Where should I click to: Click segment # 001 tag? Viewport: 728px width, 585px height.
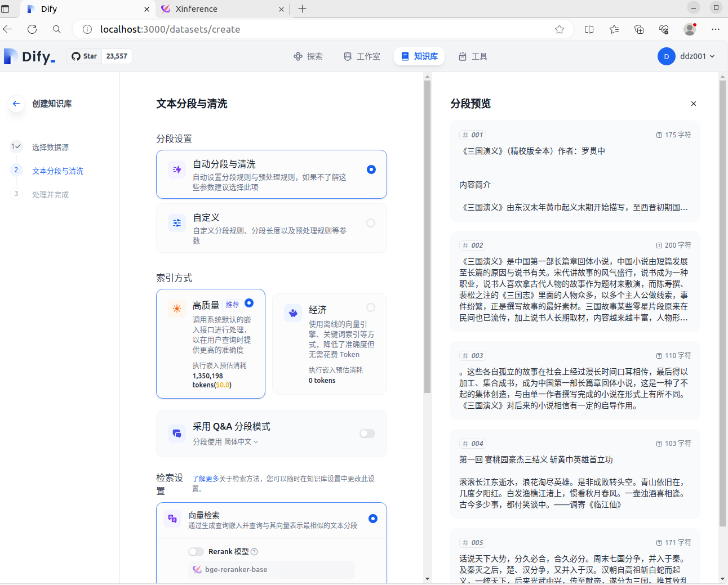(473, 135)
